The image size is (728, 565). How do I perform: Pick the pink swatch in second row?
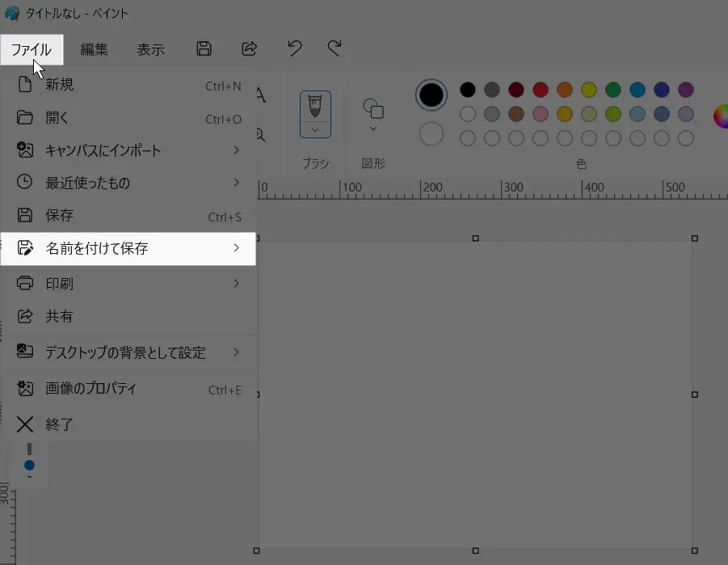pos(541,114)
